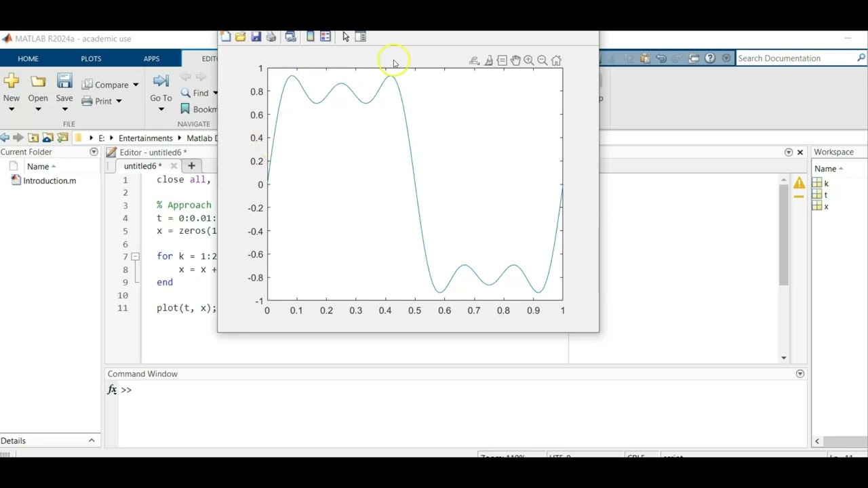Switch to the HOME tab
This screenshot has height=488, width=868.
(x=28, y=58)
